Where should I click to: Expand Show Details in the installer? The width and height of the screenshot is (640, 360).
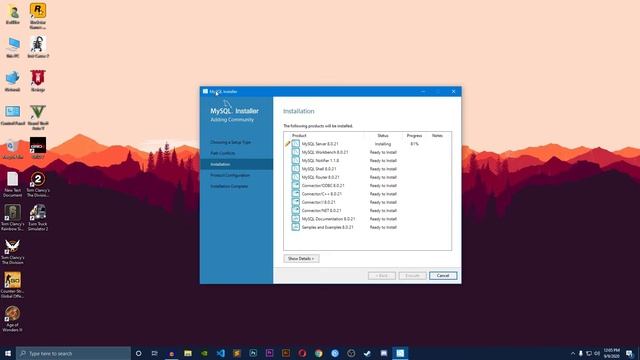(301, 258)
